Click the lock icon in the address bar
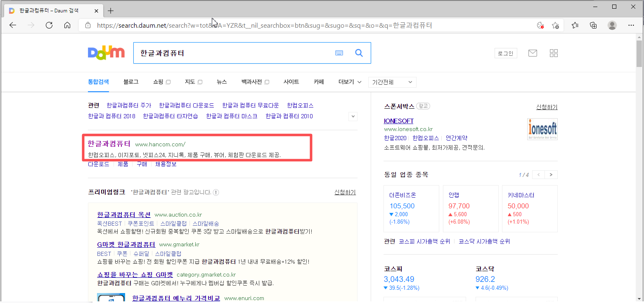 [88, 25]
